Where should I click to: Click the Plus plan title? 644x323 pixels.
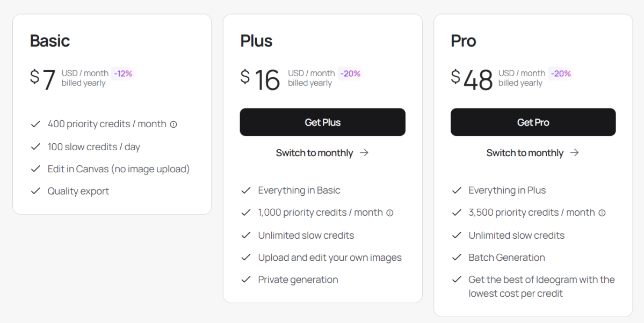coord(256,41)
